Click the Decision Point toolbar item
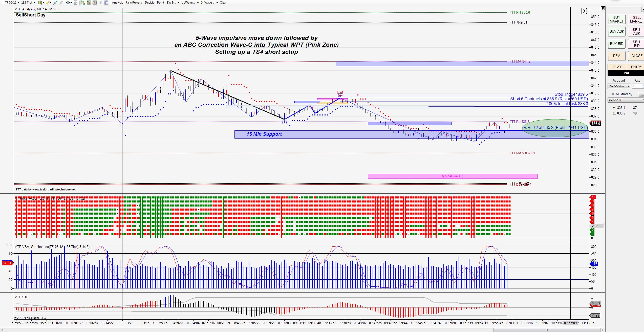The height and width of the screenshot is (332, 644). pos(155,3)
